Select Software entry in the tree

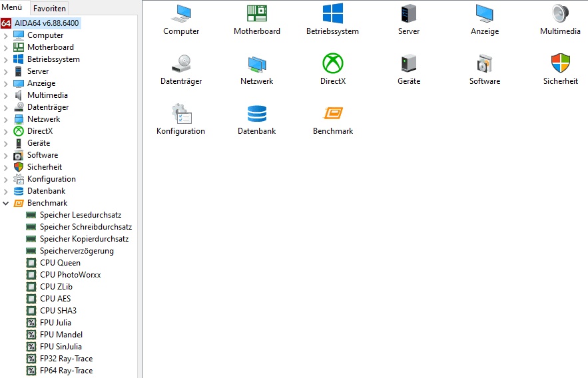(x=43, y=155)
